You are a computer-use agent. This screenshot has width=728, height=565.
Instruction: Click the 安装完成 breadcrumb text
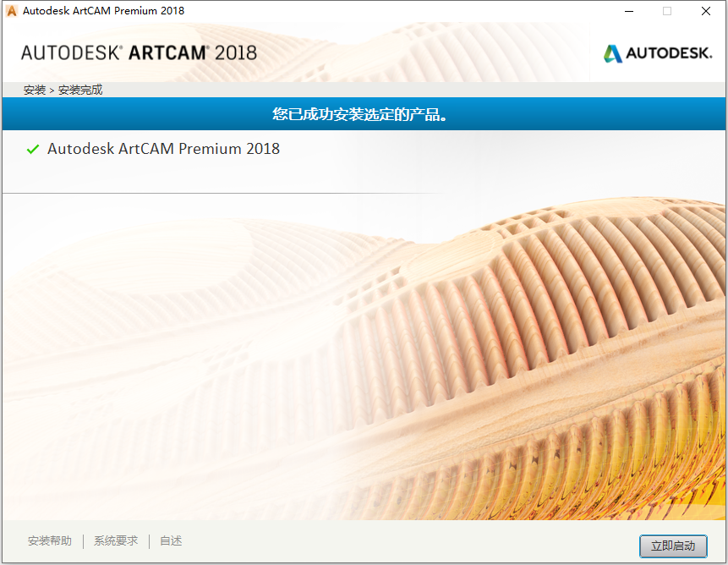pyautogui.click(x=80, y=90)
